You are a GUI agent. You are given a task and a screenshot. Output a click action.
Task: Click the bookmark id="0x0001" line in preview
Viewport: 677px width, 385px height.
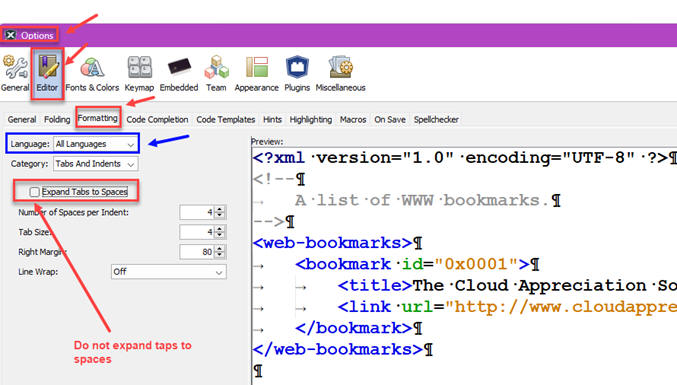point(413,264)
